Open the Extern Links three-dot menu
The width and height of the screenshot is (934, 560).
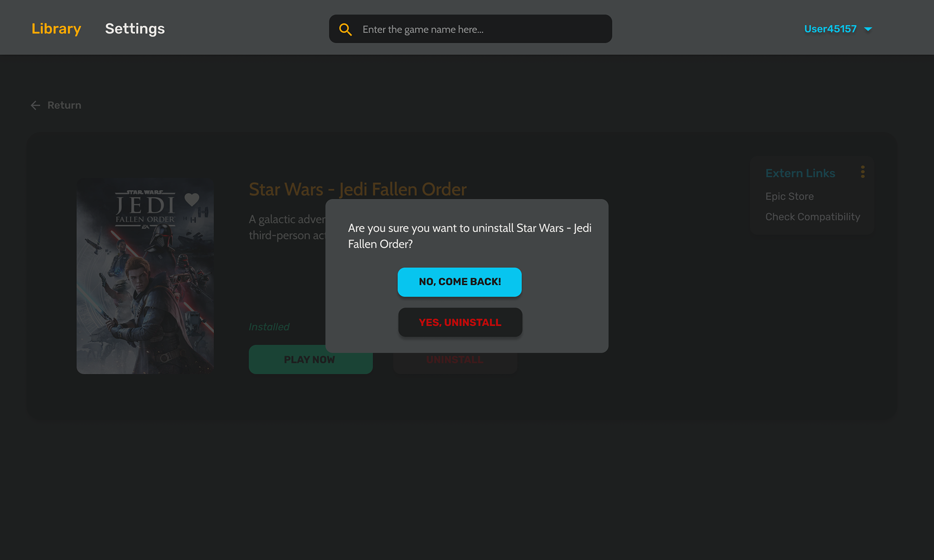[862, 172]
